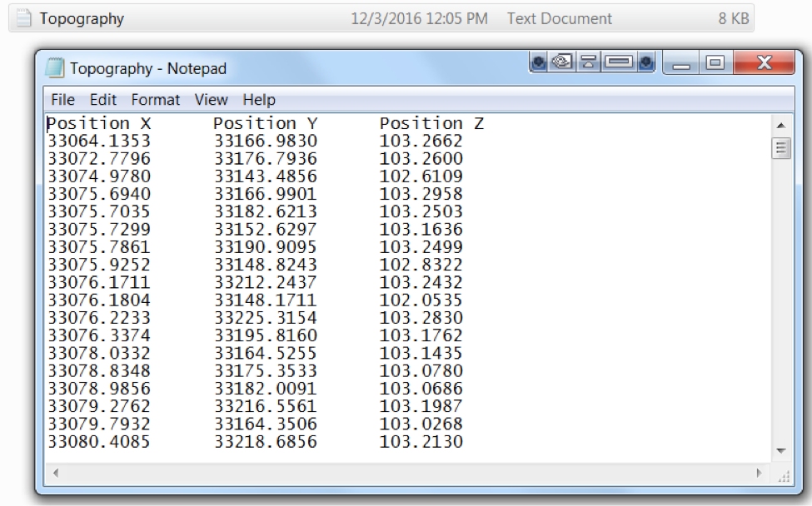This screenshot has width=812, height=506.
Task: Open the View menu
Action: pyautogui.click(x=212, y=99)
